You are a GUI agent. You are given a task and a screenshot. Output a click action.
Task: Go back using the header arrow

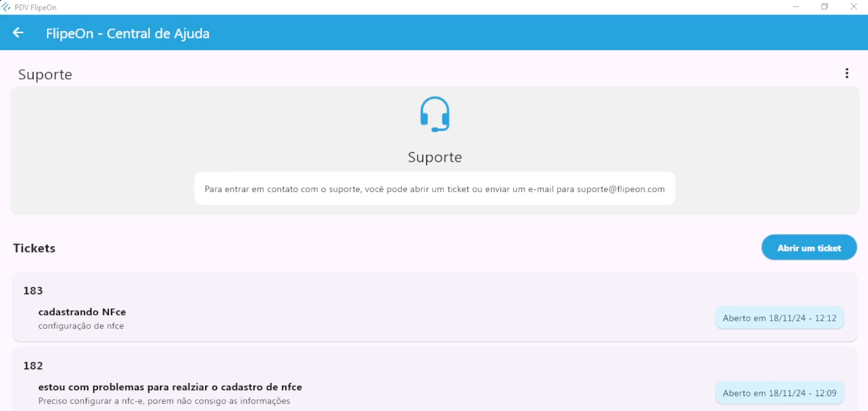(18, 33)
